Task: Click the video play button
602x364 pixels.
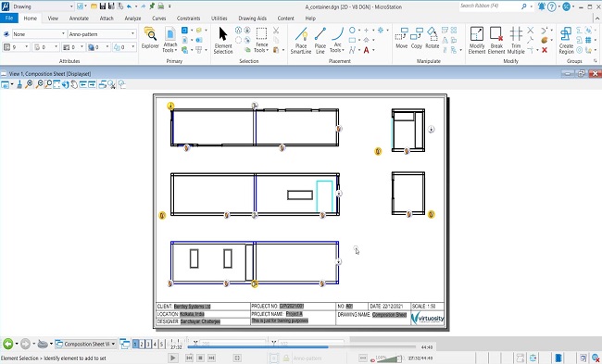Action: (173, 358)
